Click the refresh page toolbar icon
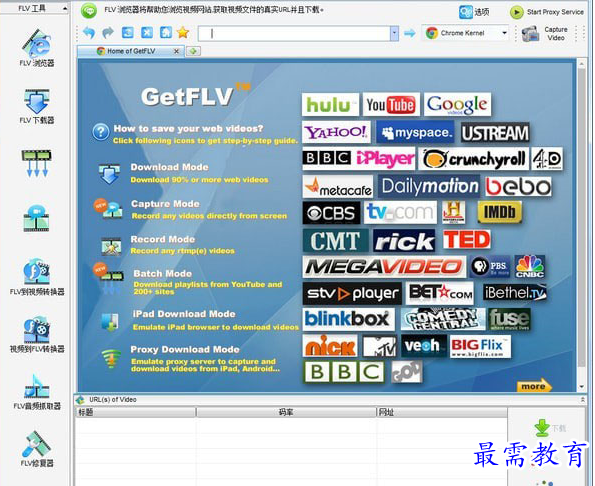 (x=128, y=33)
